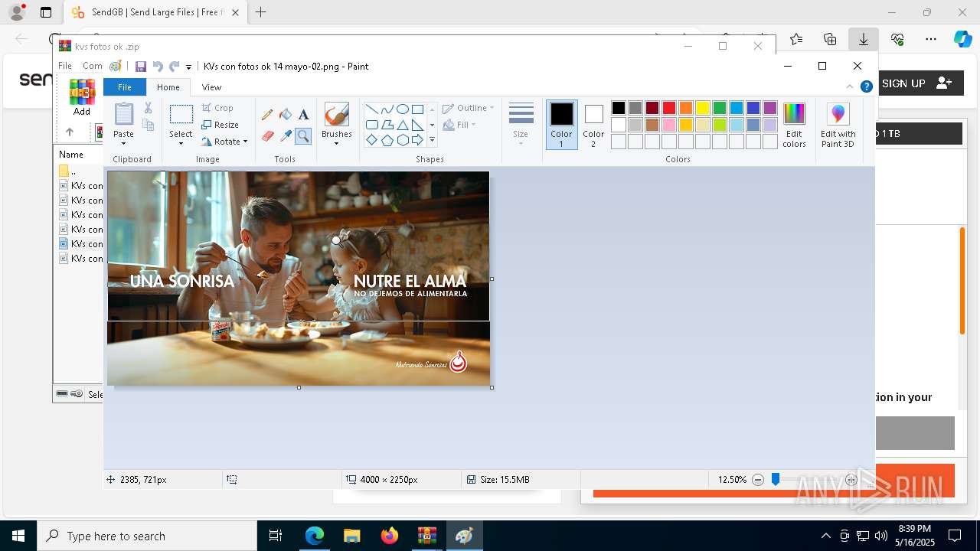This screenshot has height=551, width=980.
Task: Select the Pencil tool in Paint
Action: 267,115
